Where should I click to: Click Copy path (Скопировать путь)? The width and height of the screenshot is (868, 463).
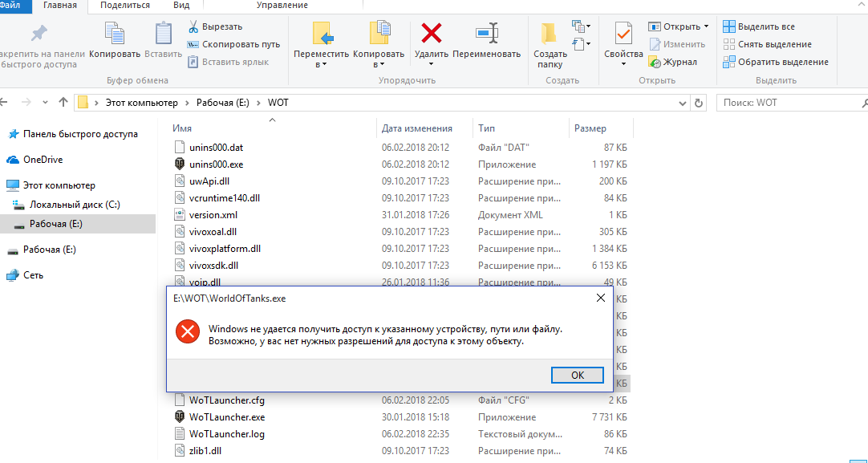(234, 44)
